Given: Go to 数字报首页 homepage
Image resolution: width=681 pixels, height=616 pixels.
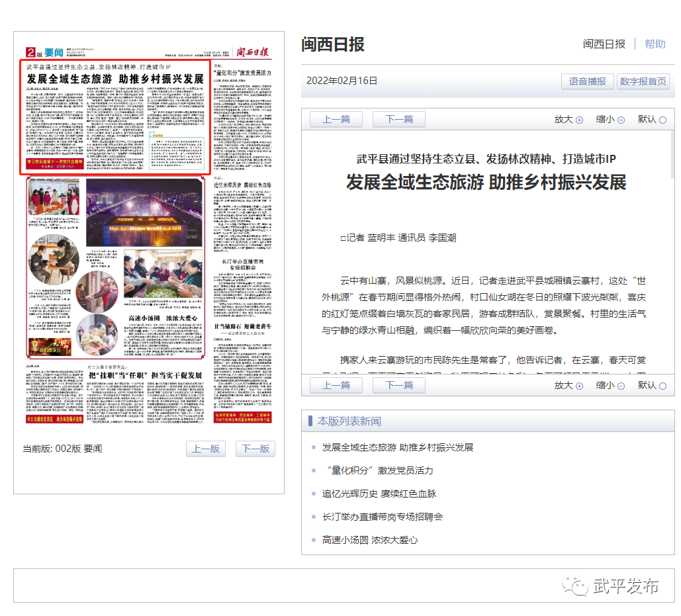Looking at the screenshot, I should [643, 81].
